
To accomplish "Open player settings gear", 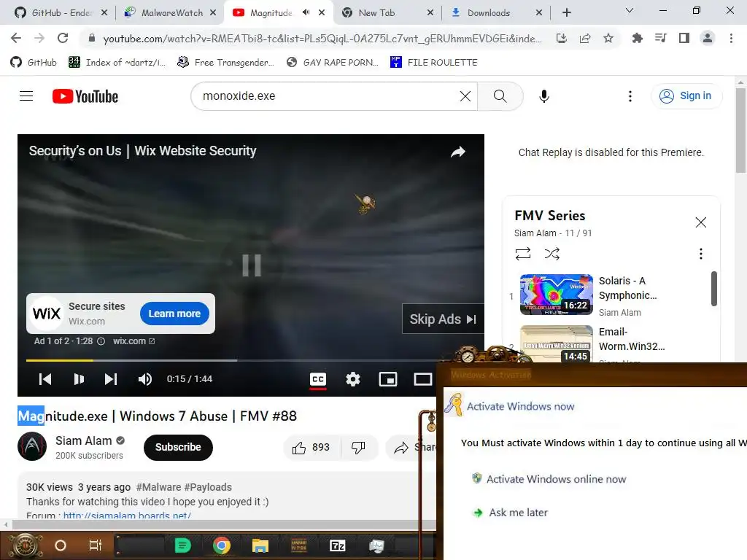I will click(x=353, y=379).
